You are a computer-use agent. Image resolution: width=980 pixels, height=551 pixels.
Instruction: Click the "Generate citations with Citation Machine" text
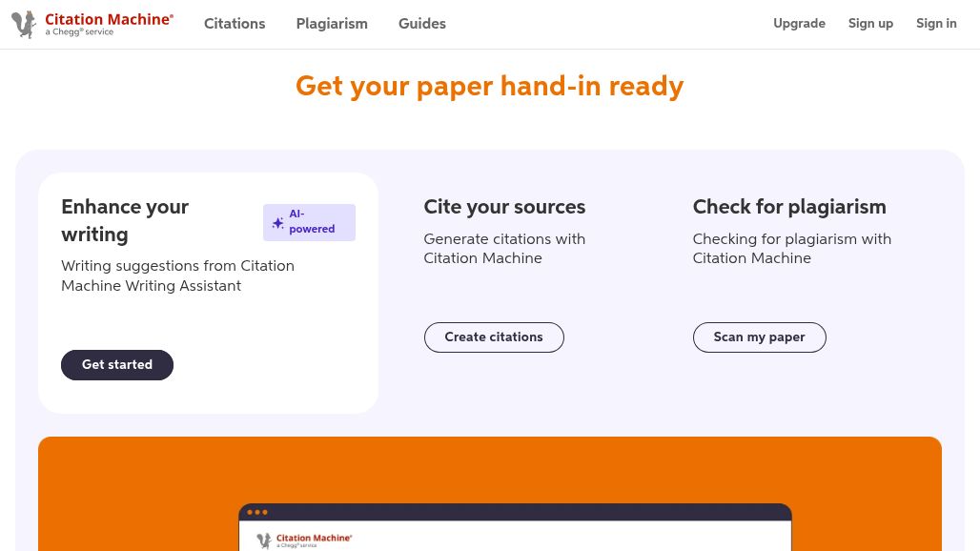coord(504,249)
